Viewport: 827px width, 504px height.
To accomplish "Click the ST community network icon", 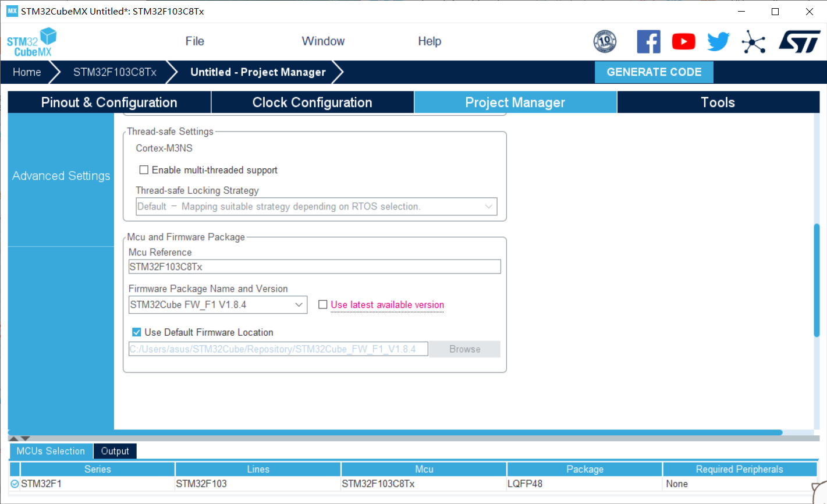I will pos(753,42).
